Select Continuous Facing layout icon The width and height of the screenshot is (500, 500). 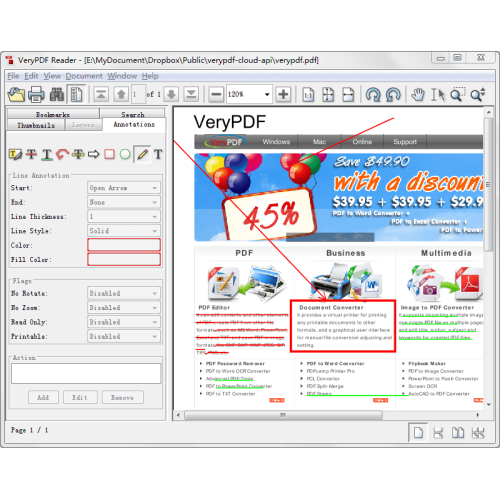tap(478, 433)
